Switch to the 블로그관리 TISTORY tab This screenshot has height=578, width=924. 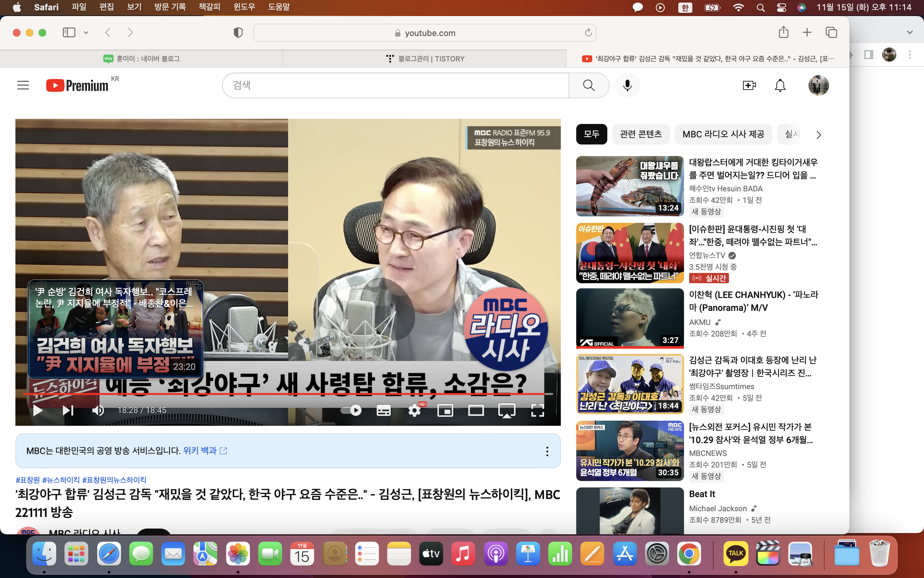coord(424,58)
